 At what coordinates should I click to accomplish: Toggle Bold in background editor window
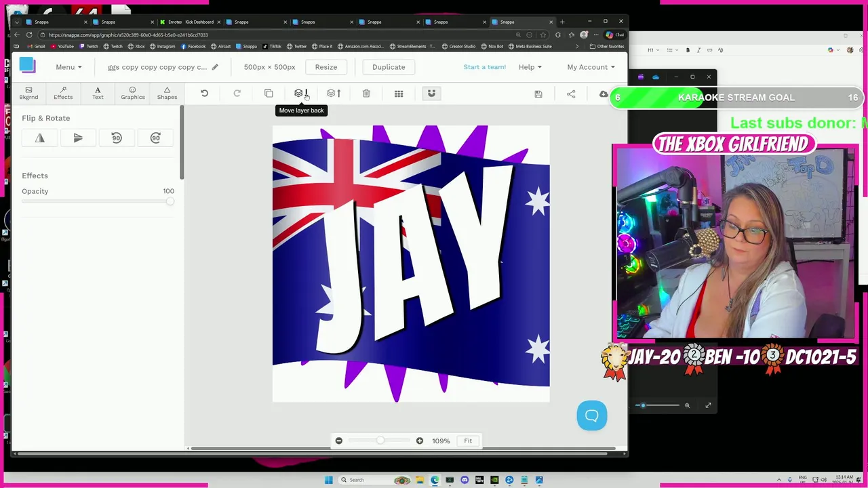point(688,50)
